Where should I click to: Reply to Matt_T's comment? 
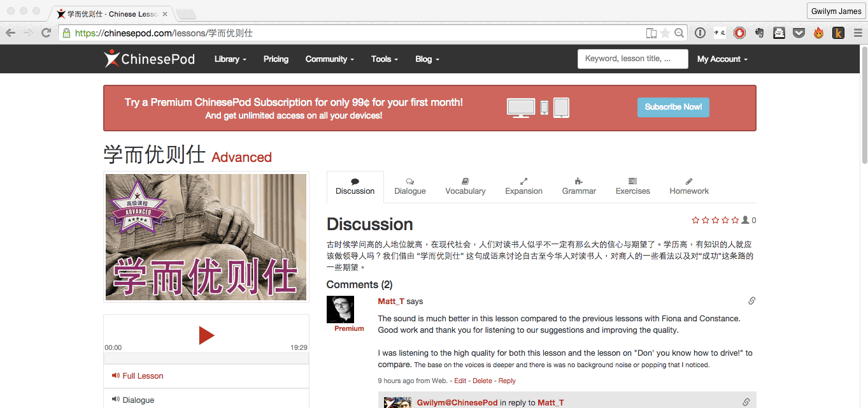507,381
